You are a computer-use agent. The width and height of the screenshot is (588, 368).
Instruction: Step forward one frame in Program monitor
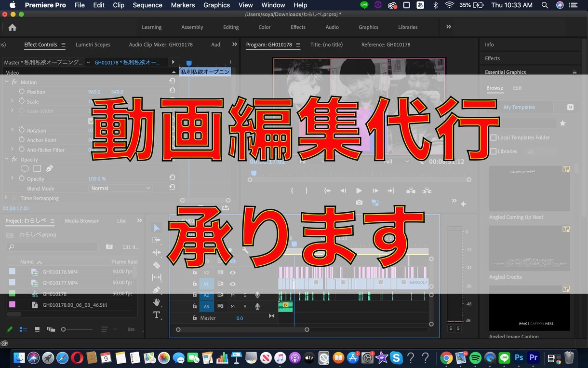click(x=375, y=191)
